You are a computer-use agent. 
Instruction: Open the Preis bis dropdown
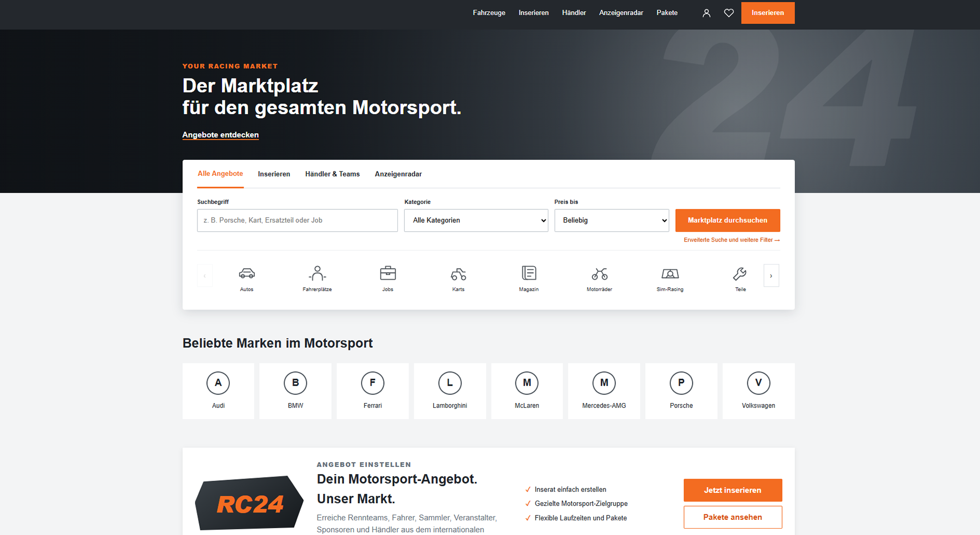click(612, 220)
